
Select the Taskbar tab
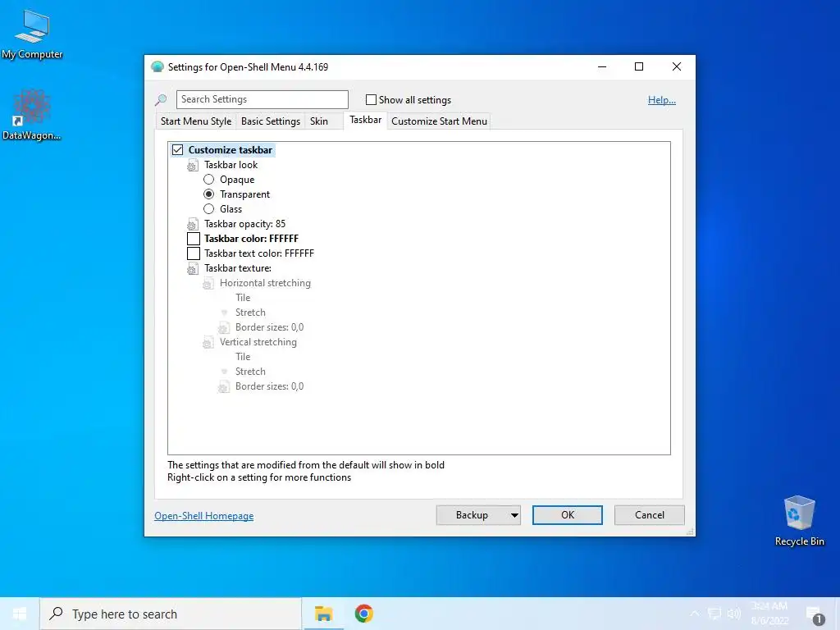pos(365,120)
